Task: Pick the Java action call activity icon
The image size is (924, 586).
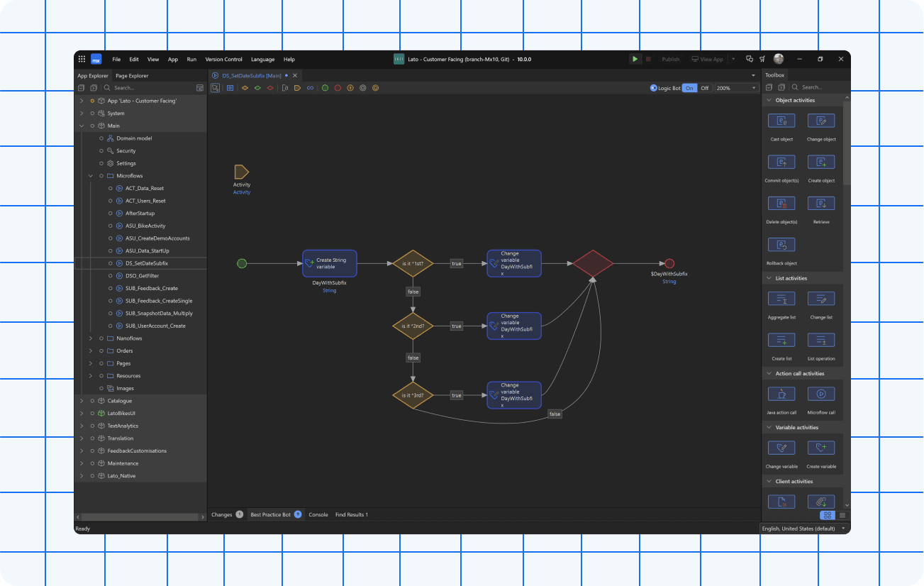Action: pyautogui.click(x=781, y=394)
